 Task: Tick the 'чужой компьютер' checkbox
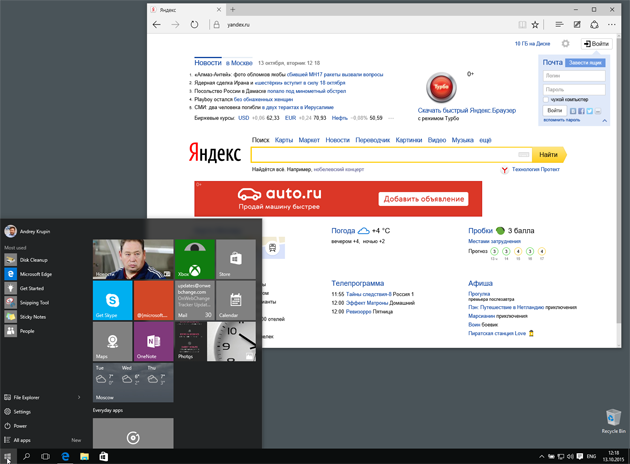[547, 99]
